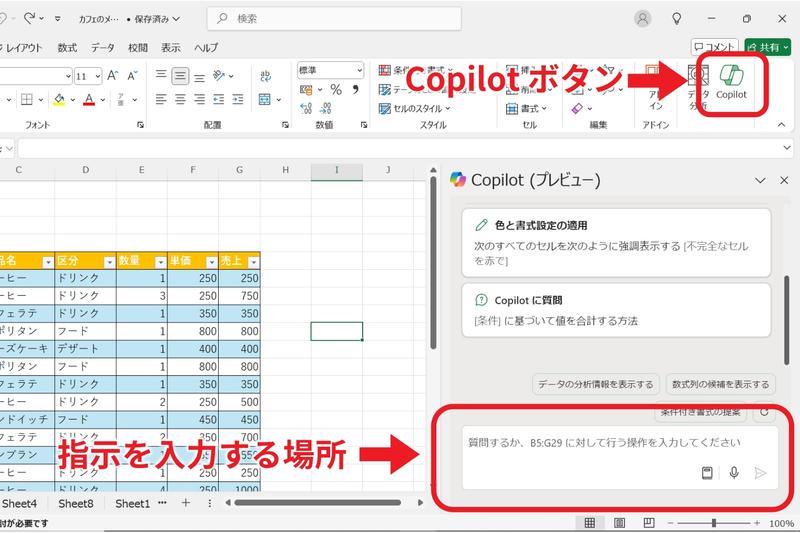Decrease font size with A-down icon

(133, 76)
